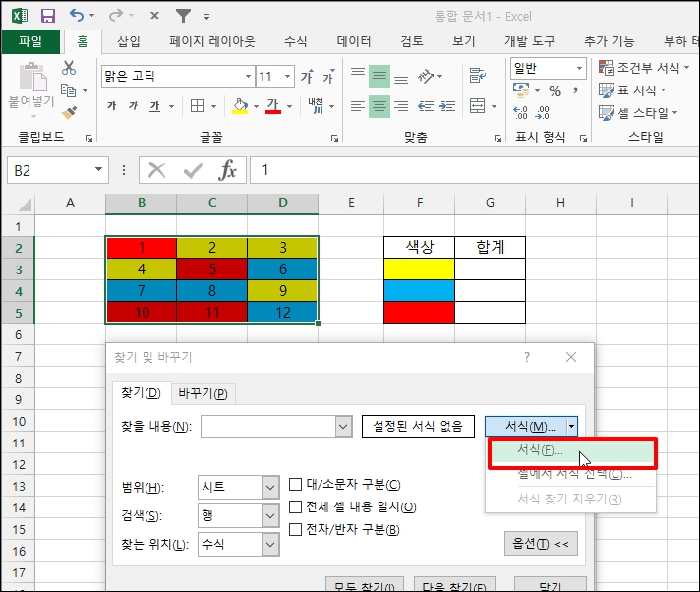Click the select-all corner triangle
700x592 pixels.
[25, 204]
